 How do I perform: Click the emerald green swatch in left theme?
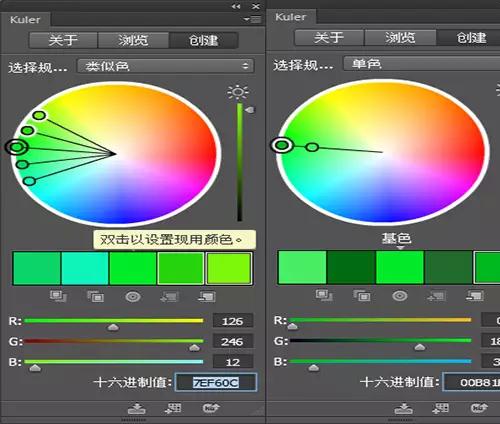pyautogui.click(x=37, y=268)
